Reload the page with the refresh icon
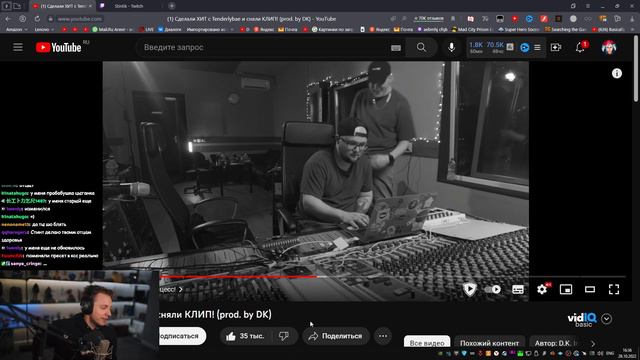640x360 pixels. (37, 19)
